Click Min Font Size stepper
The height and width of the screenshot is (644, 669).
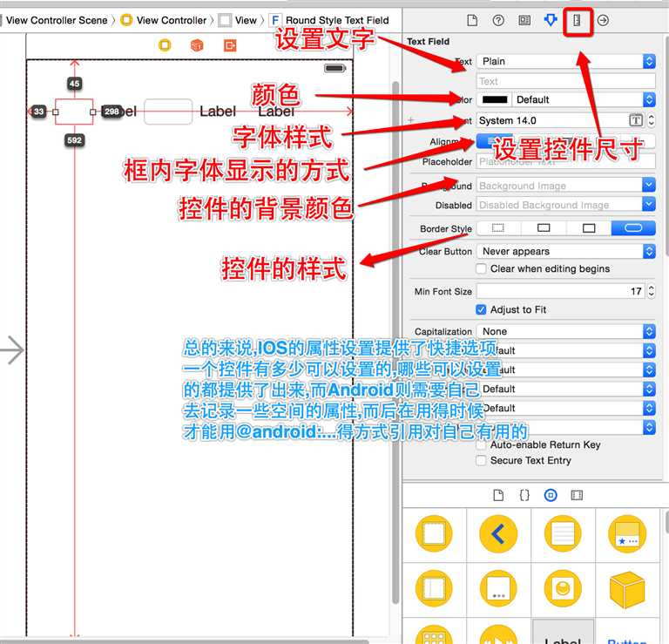[651, 291]
